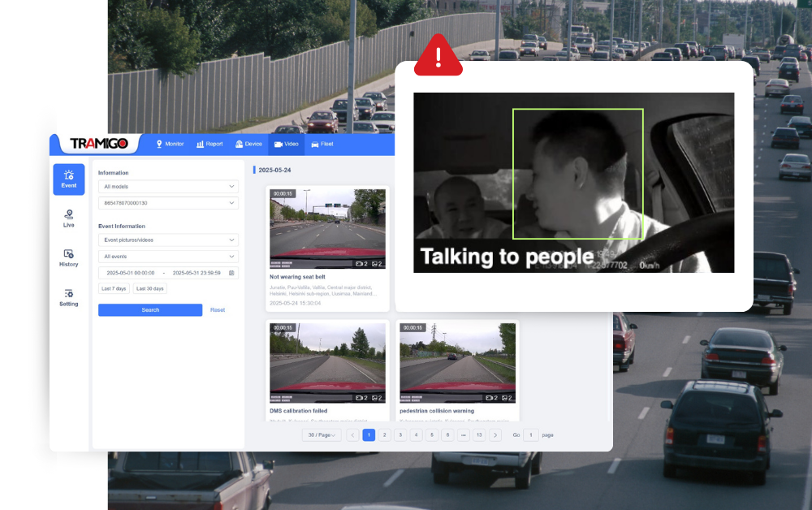Click the 00:00:15 duration badge on pedestrian collision card
This screenshot has width=812, height=510.
[x=412, y=328]
